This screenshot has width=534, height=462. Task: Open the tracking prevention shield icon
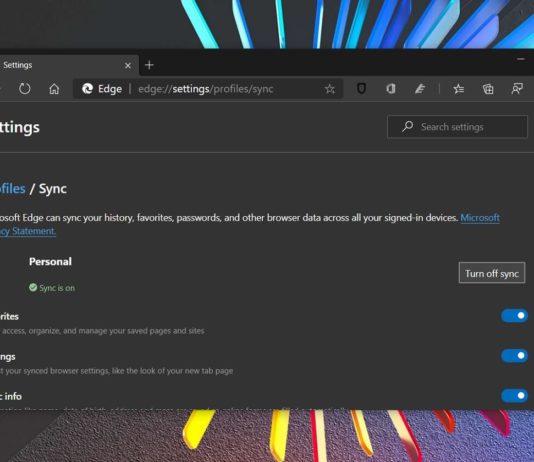point(361,89)
